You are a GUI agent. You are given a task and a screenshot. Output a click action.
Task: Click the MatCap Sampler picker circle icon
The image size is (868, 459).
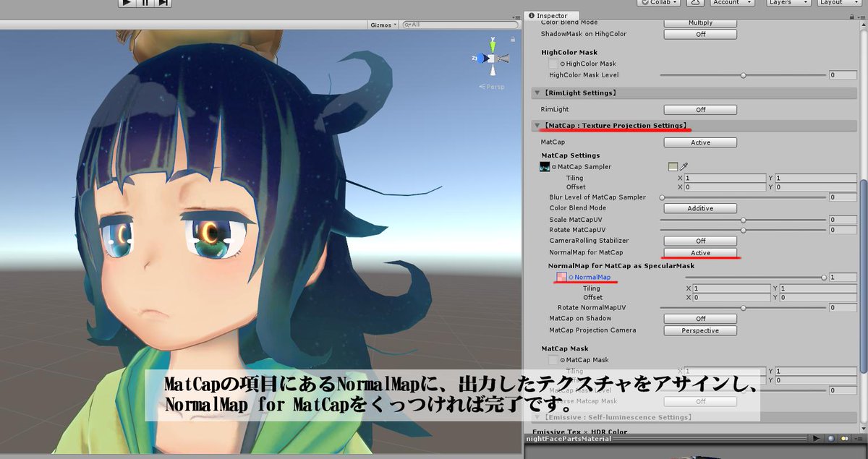[x=555, y=167]
